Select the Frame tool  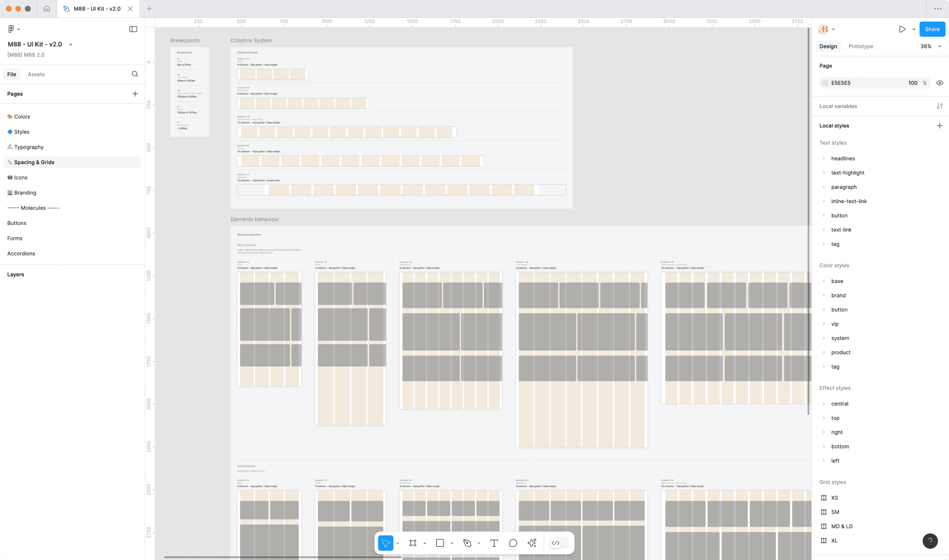click(413, 543)
